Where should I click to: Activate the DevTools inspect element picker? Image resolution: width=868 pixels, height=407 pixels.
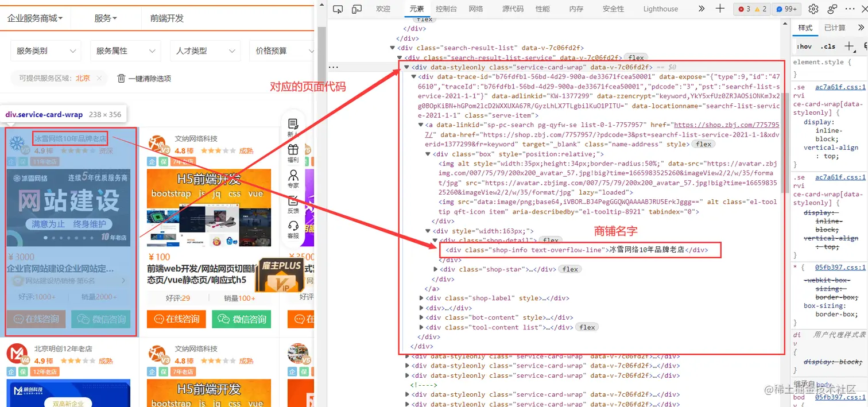[338, 9]
